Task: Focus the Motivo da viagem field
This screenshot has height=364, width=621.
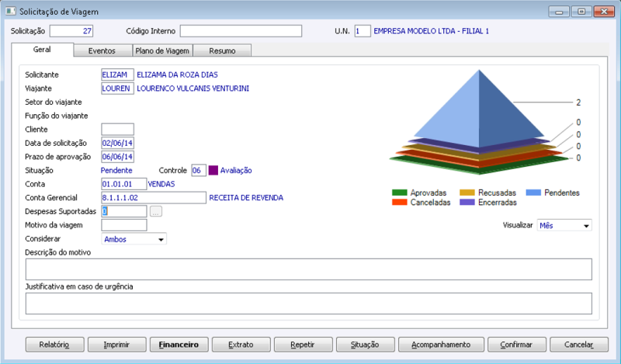Action: (124, 225)
